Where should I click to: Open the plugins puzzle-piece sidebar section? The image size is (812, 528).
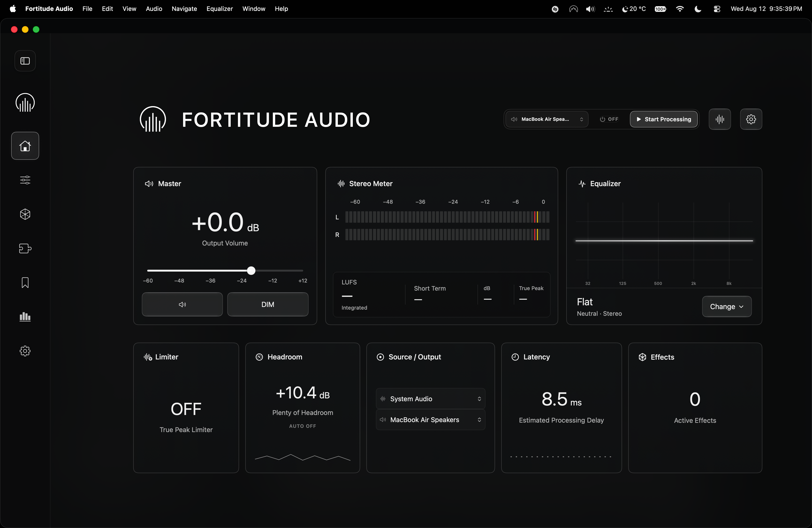point(25,248)
